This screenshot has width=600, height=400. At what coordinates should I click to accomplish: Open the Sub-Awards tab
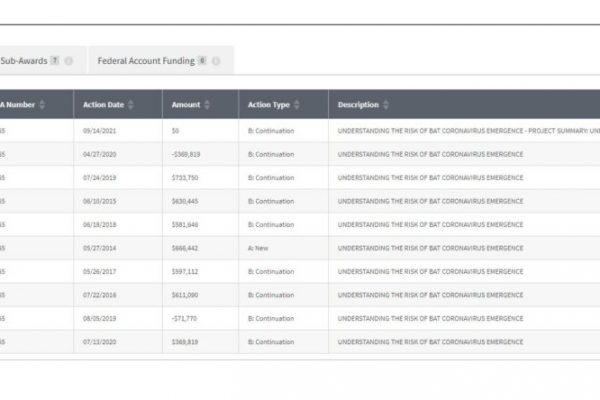pos(24,61)
